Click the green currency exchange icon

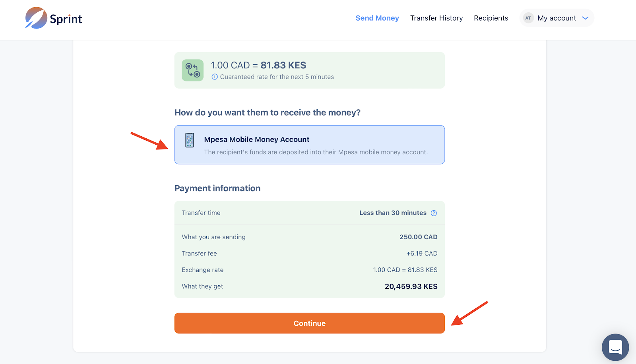[192, 70]
